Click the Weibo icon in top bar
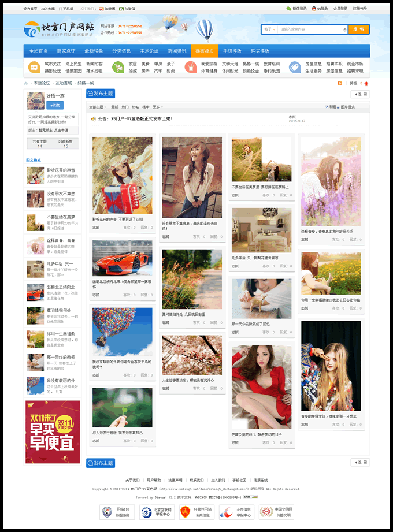Viewport: 393px width, 532px height. coord(101,9)
